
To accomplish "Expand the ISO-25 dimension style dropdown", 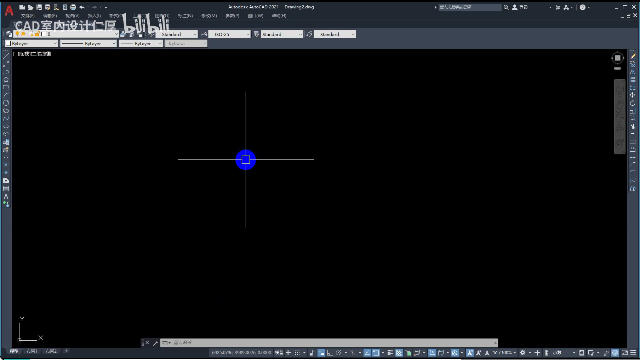I will (229, 34).
